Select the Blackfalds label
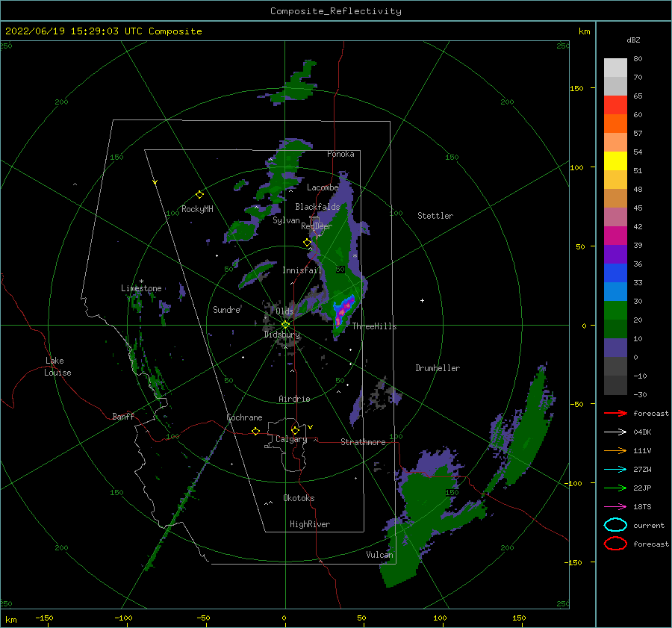The height and width of the screenshot is (628, 672). 317,207
